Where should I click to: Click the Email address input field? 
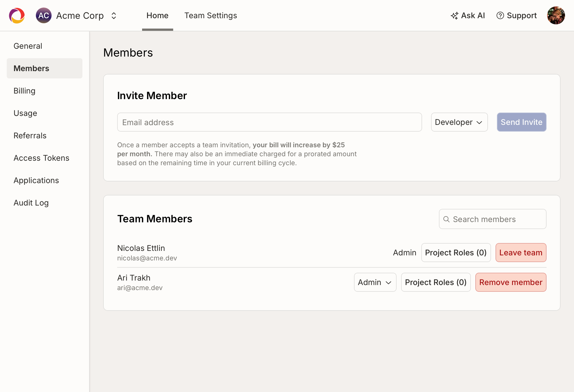tap(269, 122)
